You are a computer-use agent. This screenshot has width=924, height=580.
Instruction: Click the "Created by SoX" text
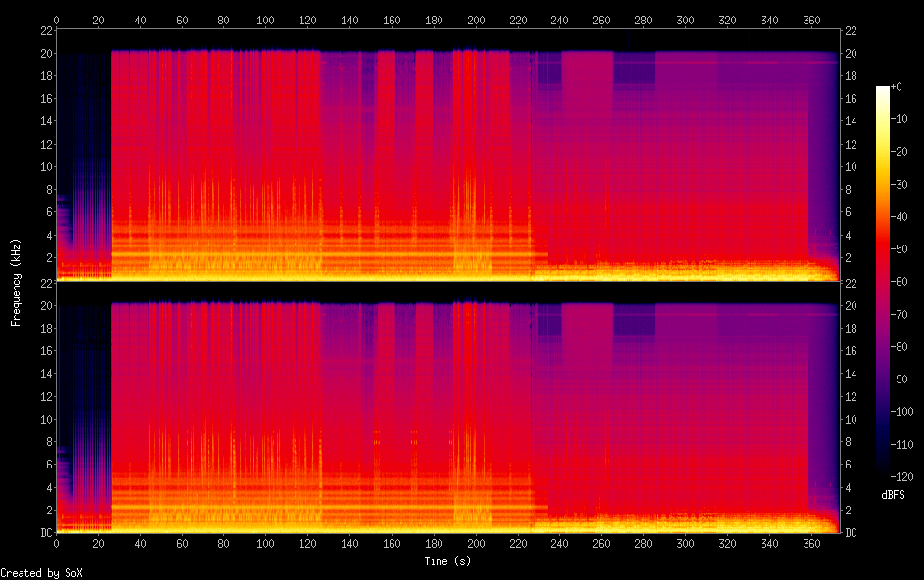(x=39, y=573)
